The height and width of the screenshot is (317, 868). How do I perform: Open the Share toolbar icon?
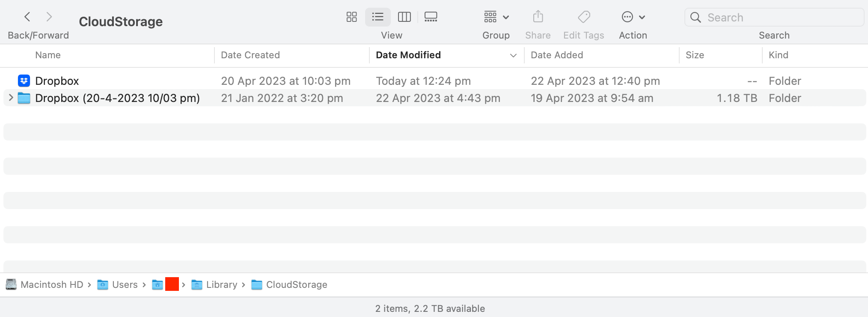(538, 17)
